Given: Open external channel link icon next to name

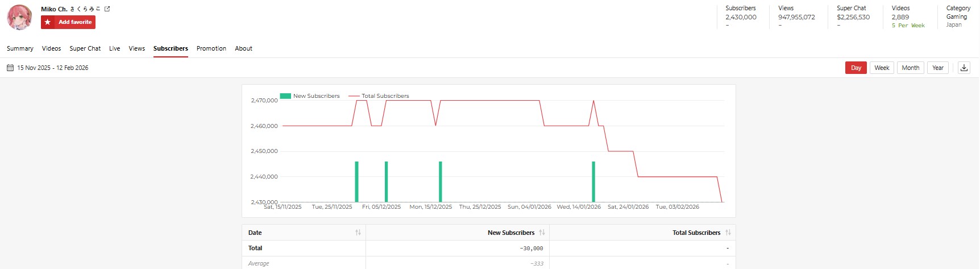Looking at the screenshot, I should click(x=107, y=9).
